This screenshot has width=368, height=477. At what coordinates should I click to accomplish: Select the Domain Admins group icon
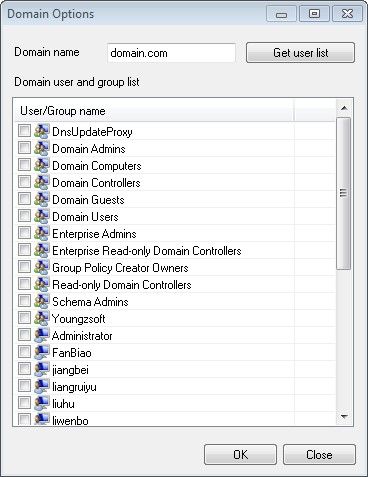pos(42,148)
